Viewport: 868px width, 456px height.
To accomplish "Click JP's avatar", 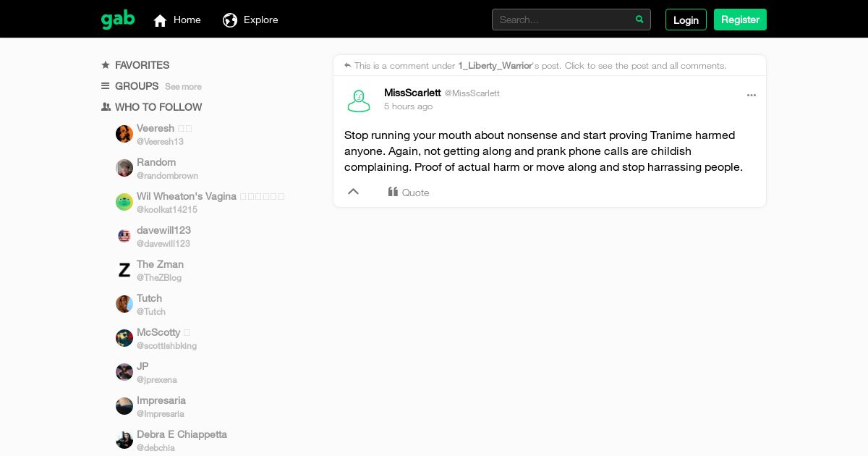I will click(x=124, y=372).
